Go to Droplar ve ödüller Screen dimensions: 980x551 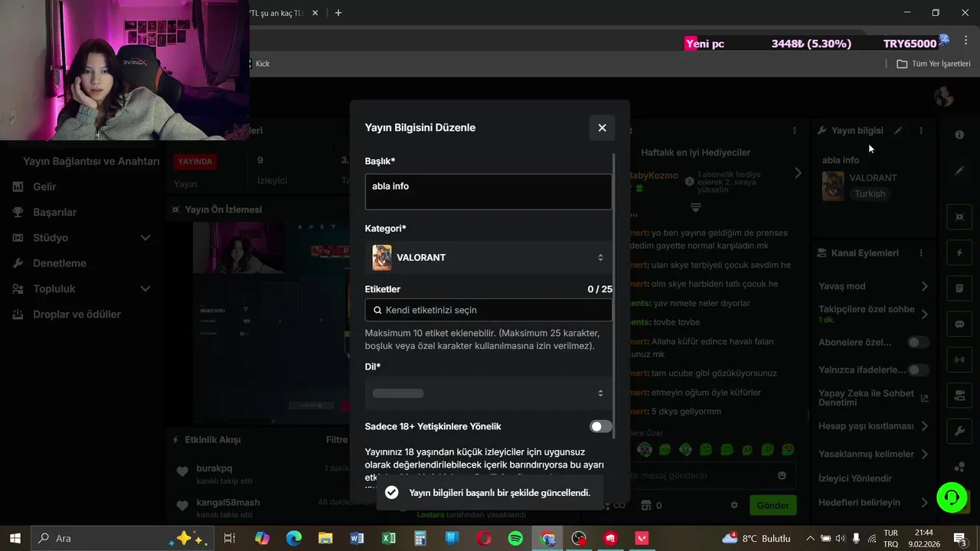pyautogui.click(x=77, y=315)
